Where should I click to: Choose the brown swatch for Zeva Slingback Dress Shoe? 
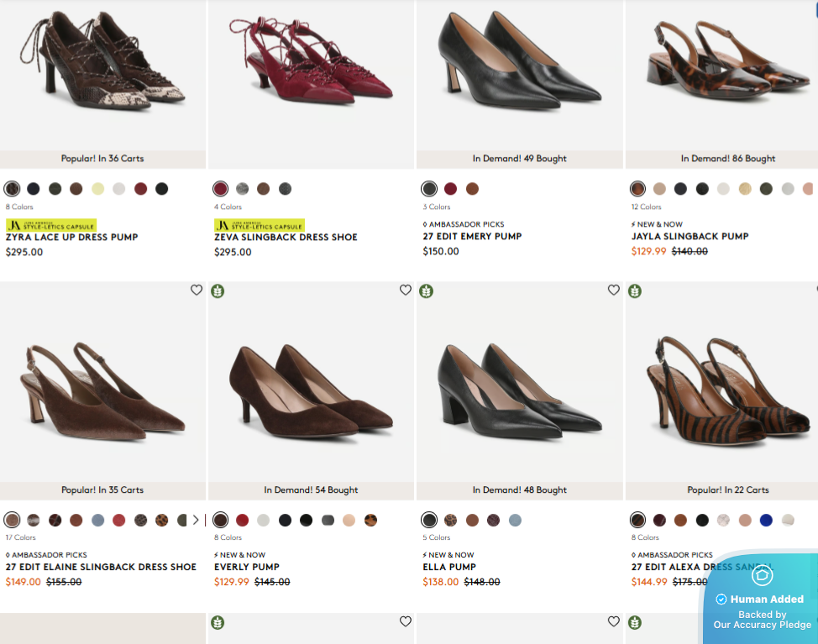point(264,189)
